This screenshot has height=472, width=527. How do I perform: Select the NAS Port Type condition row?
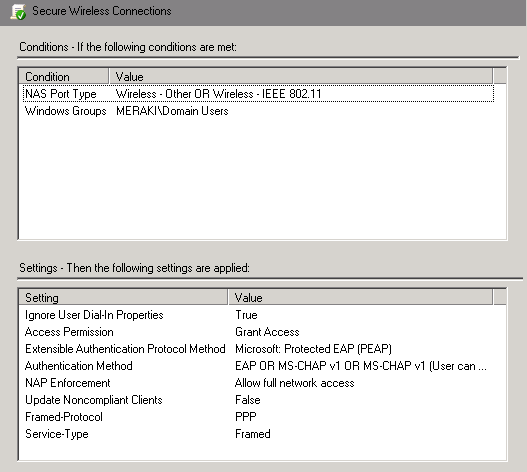(258, 93)
